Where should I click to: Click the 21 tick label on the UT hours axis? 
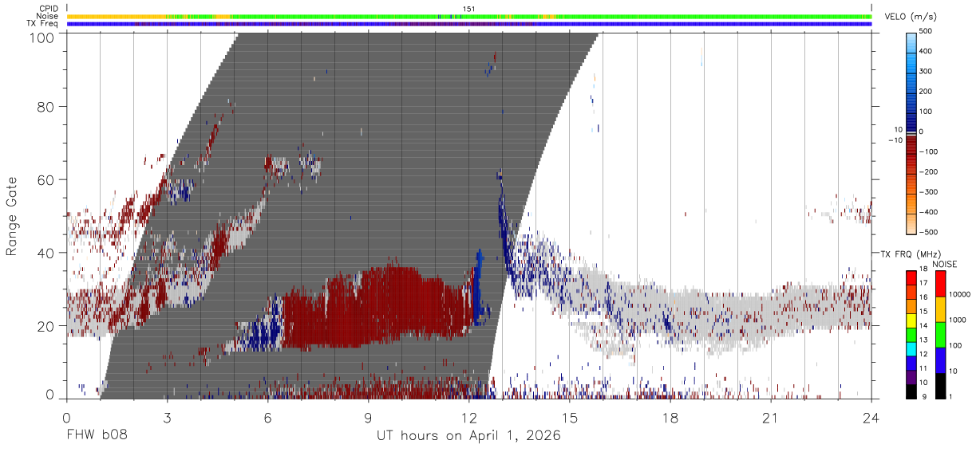pyautogui.click(x=770, y=417)
